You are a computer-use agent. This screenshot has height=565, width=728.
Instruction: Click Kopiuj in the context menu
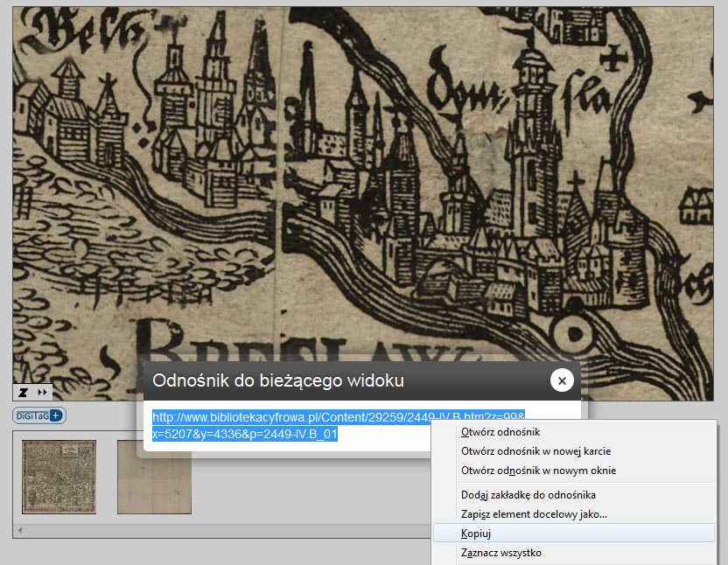tap(574, 533)
